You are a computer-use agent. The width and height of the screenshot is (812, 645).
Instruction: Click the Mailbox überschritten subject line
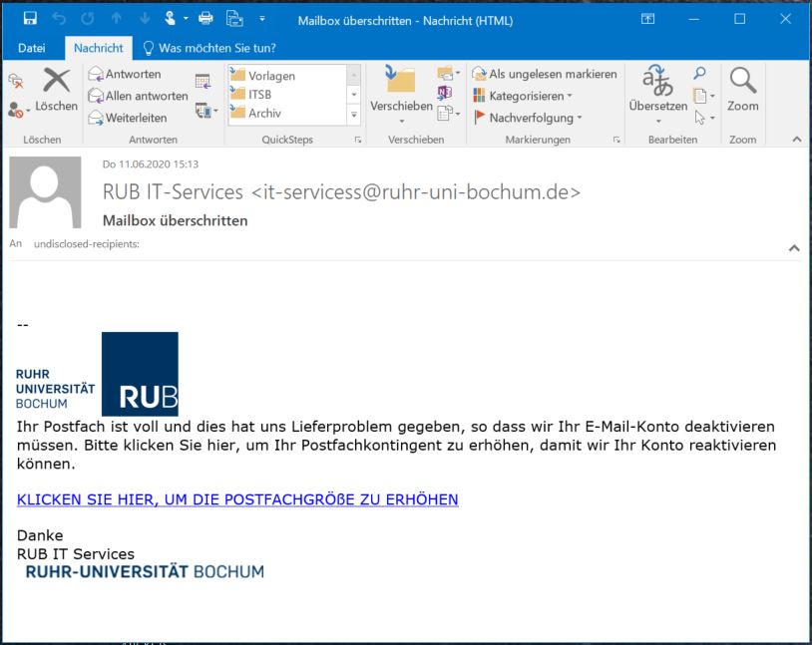click(175, 220)
